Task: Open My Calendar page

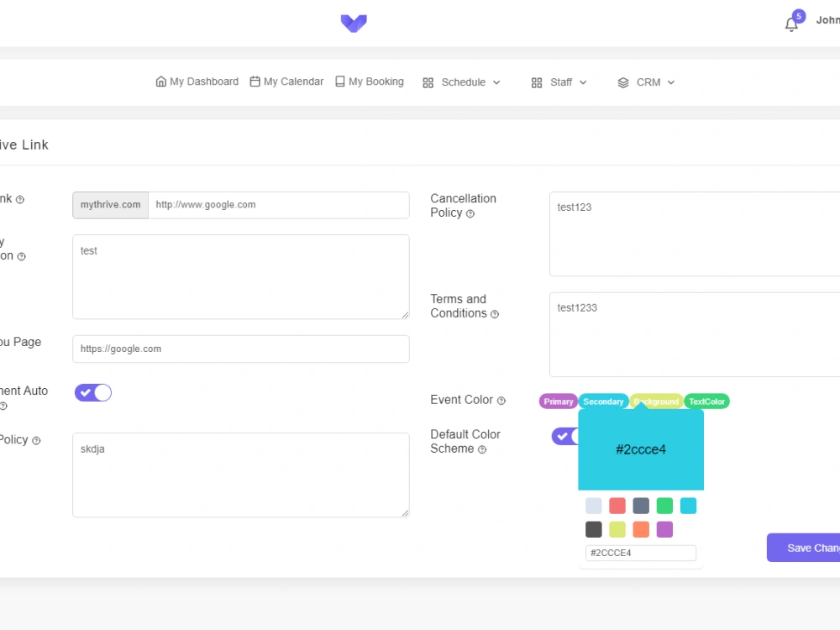Action: click(x=286, y=81)
